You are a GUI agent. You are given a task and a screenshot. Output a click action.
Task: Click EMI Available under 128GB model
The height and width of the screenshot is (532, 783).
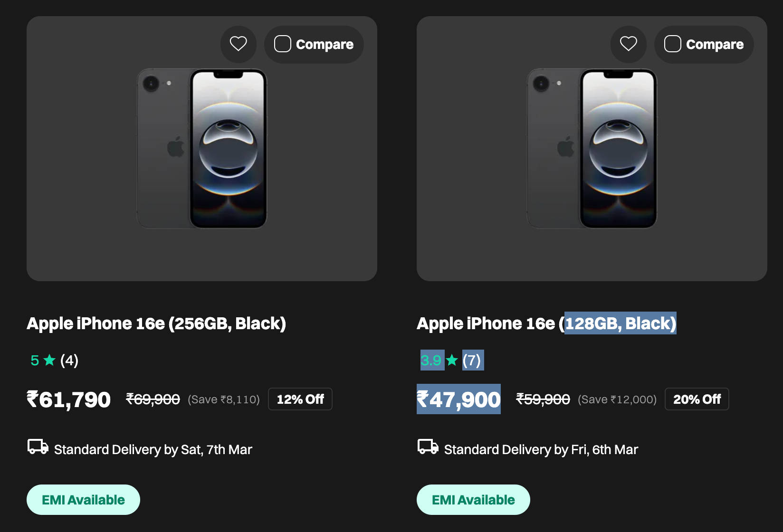tap(473, 500)
